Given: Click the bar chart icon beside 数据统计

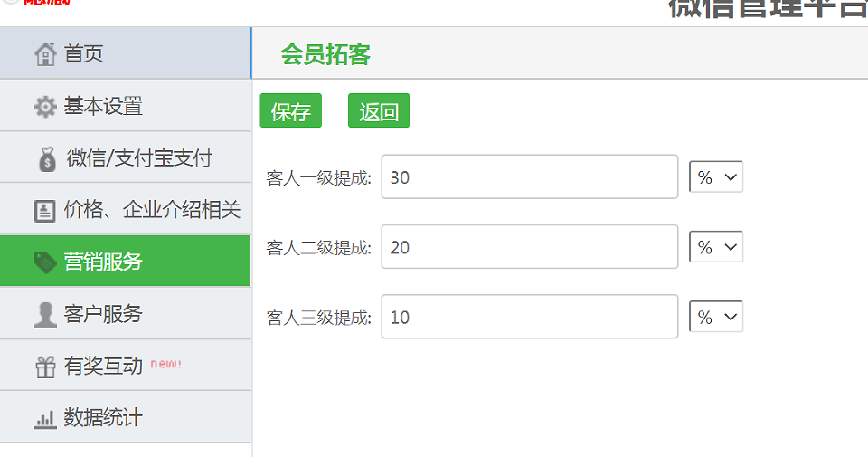Looking at the screenshot, I should point(45,419).
